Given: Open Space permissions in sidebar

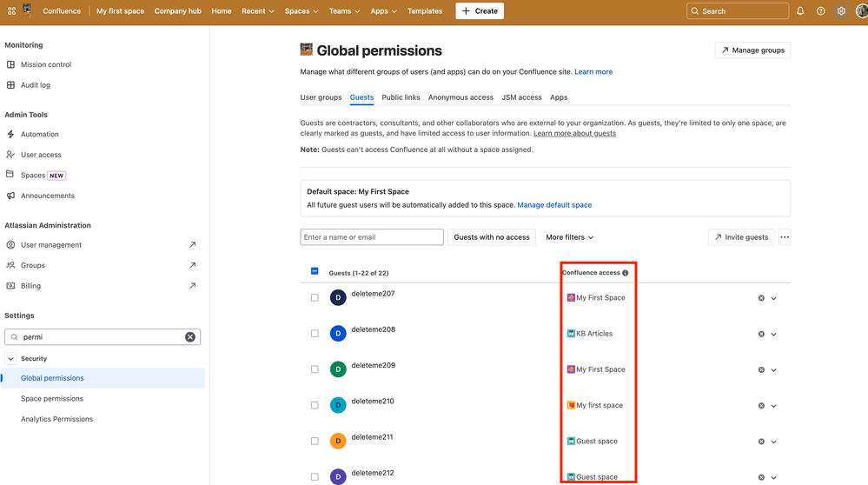Looking at the screenshot, I should click(x=52, y=399).
